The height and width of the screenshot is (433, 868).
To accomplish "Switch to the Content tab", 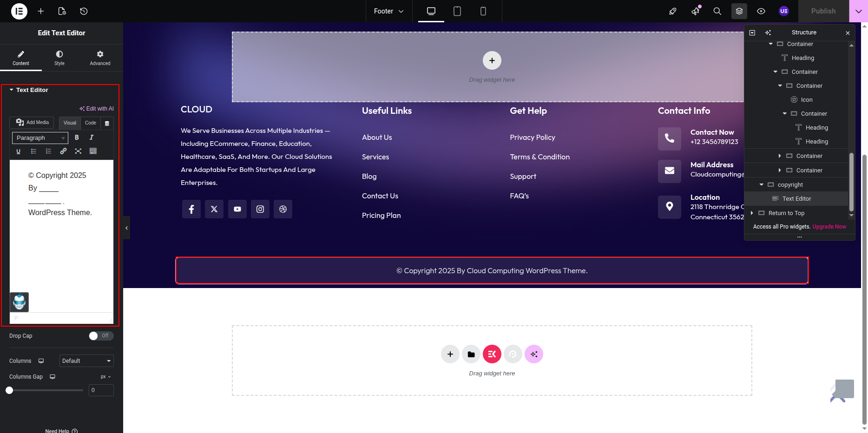I will pyautogui.click(x=20, y=58).
